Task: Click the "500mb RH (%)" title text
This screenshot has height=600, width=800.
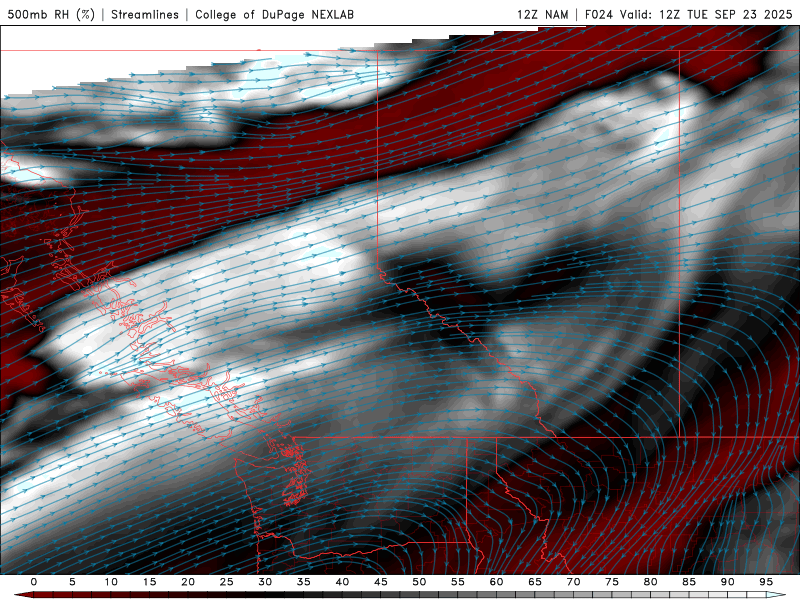Action: tap(51, 15)
